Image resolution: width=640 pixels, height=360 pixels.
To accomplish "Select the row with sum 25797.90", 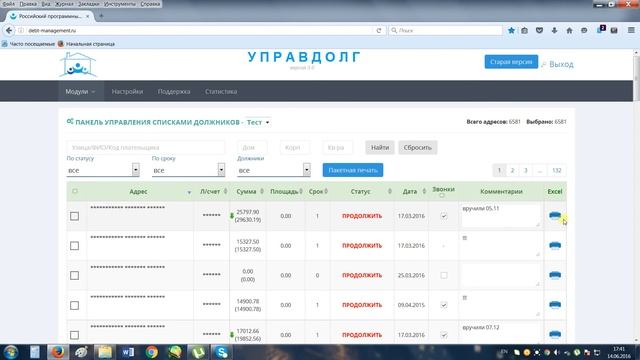I will pos(74,216).
